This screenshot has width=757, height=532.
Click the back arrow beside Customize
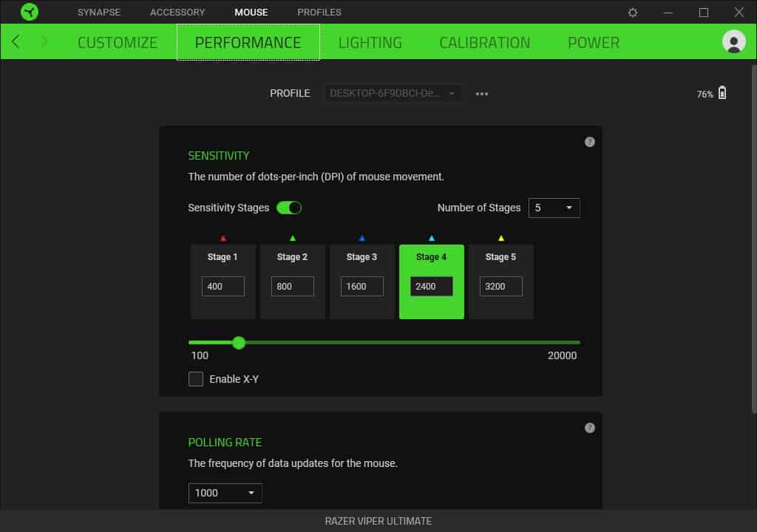point(16,41)
